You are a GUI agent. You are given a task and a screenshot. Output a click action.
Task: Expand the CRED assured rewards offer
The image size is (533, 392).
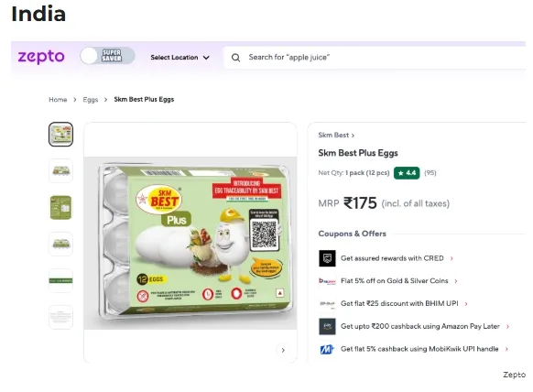click(397, 258)
